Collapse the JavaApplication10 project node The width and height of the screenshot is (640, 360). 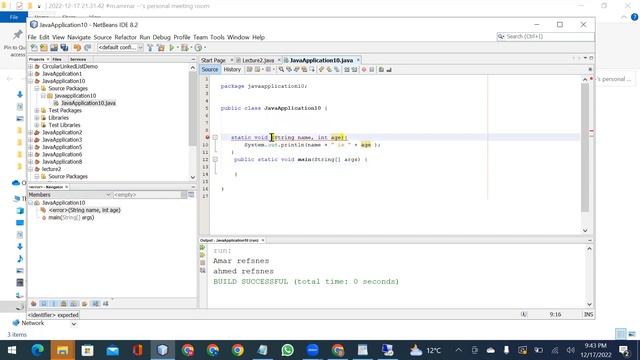click(x=31, y=81)
